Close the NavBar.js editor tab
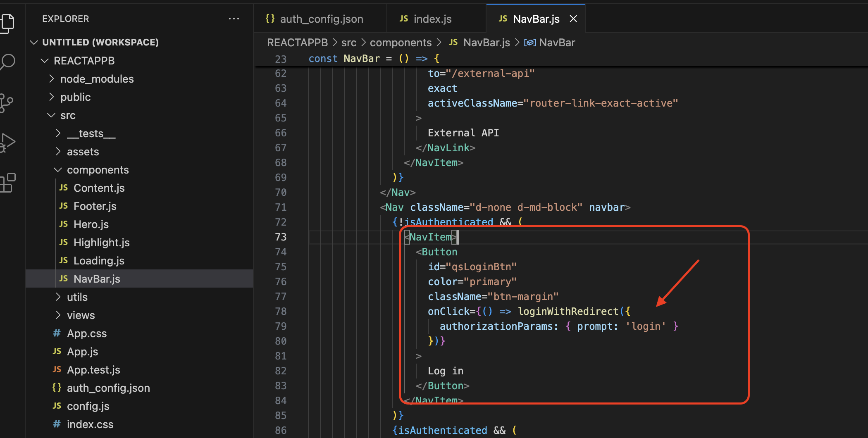Screen dimensions: 868x438 573,19
